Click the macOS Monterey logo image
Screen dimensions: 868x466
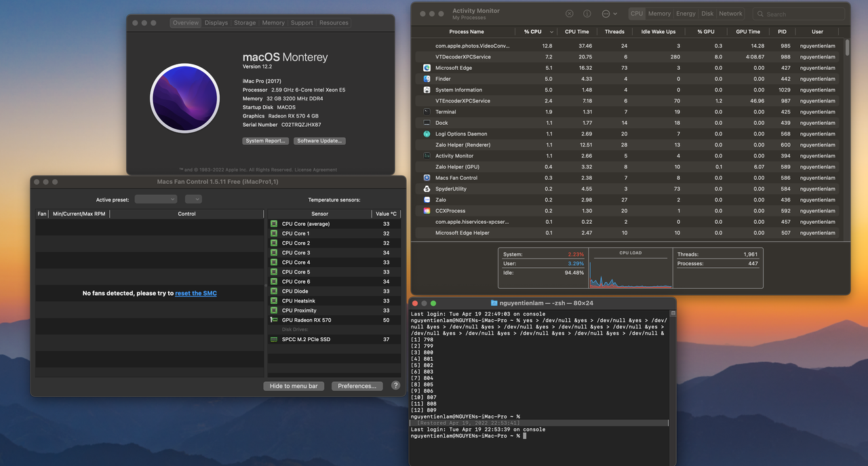click(184, 98)
